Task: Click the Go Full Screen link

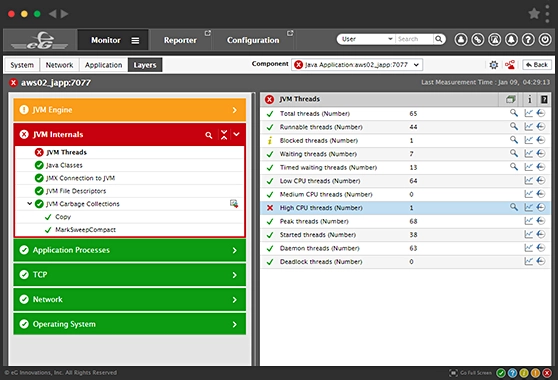Action: pyautogui.click(x=476, y=373)
